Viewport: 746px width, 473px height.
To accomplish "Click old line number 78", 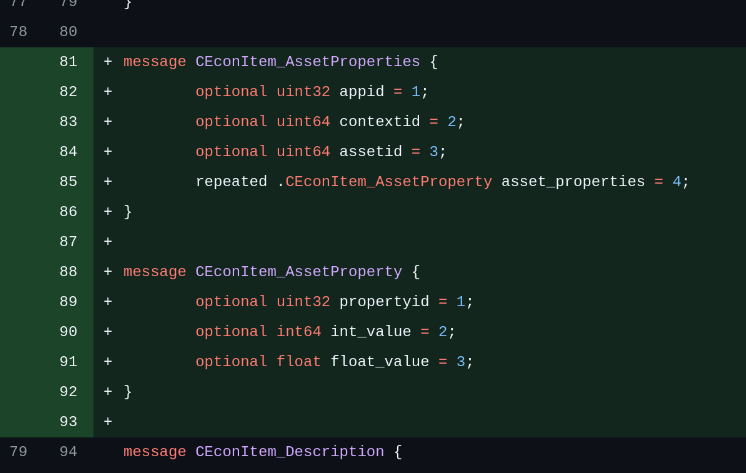I will coord(18,32).
